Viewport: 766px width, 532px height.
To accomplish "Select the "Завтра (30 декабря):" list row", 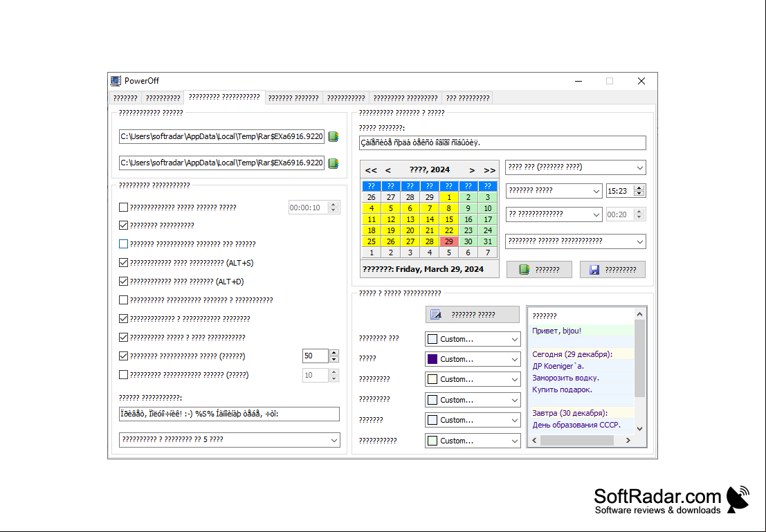I will [x=581, y=413].
